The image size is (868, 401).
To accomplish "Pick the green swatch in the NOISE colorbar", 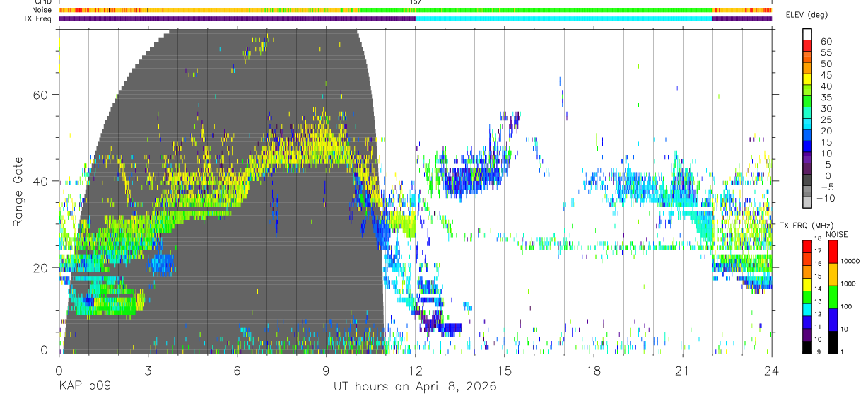I will pyautogui.click(x=833, y=297).
